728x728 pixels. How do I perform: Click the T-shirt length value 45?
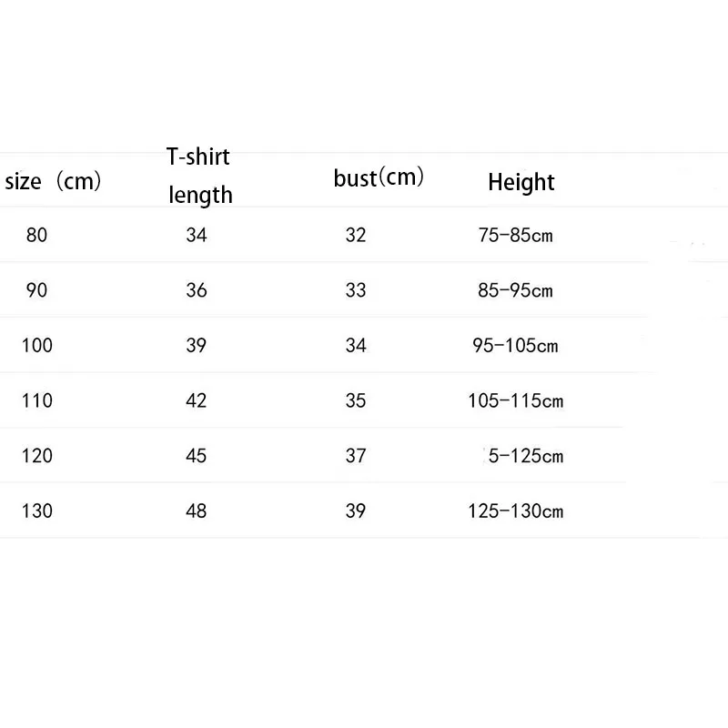(197, 455)
